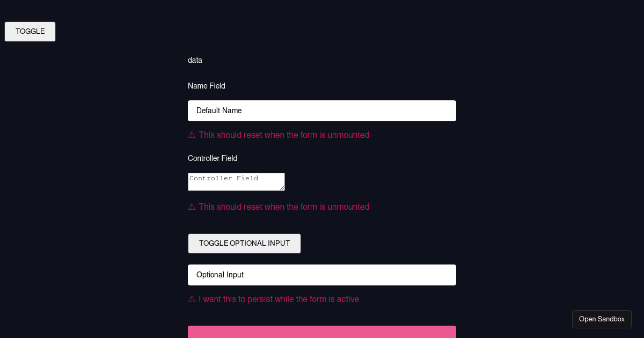Click the first 'should reset when unmounted' message
Screen dimensions: 644x338
(284, 135)
